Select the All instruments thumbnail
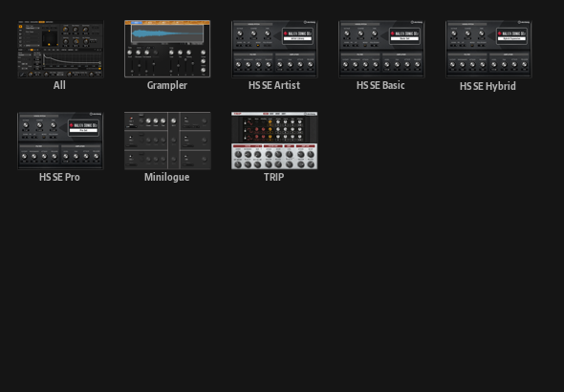The height and width of the screenshot is (392, 564). [x=60, y=49]
